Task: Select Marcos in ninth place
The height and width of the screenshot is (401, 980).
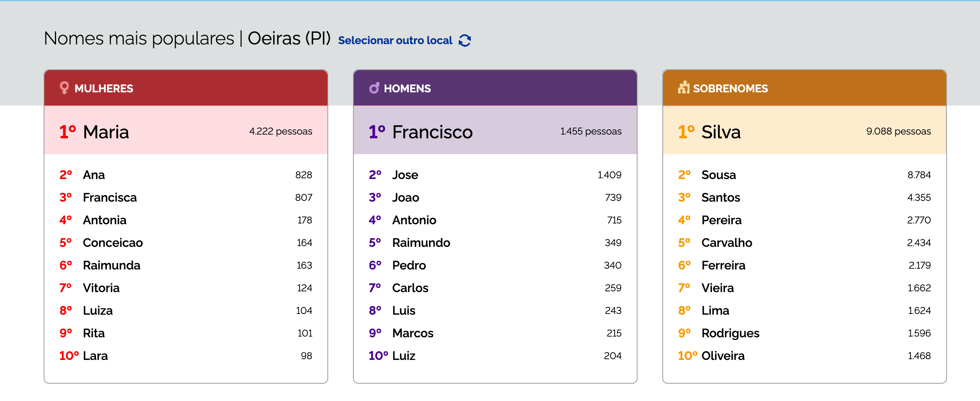Action: pos(412,333)
